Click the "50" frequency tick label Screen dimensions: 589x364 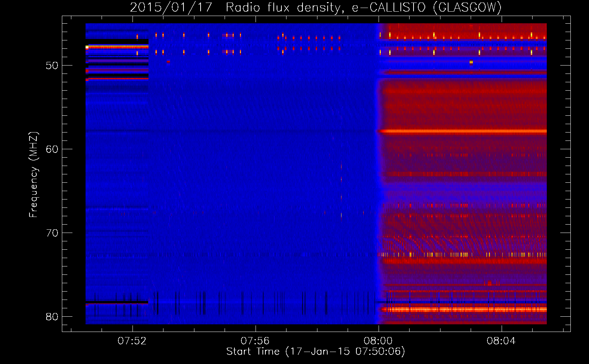click(x=52, y=66)
